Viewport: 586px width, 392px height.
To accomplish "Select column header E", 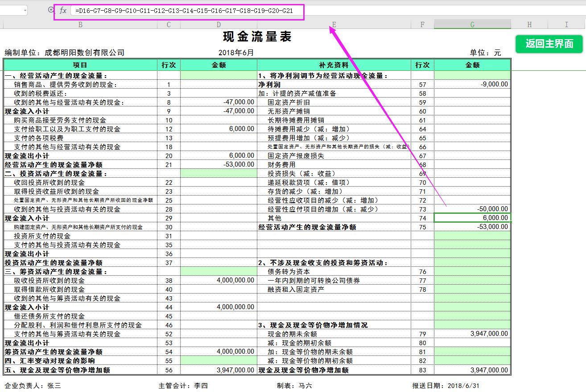I will tap(334, 24).
